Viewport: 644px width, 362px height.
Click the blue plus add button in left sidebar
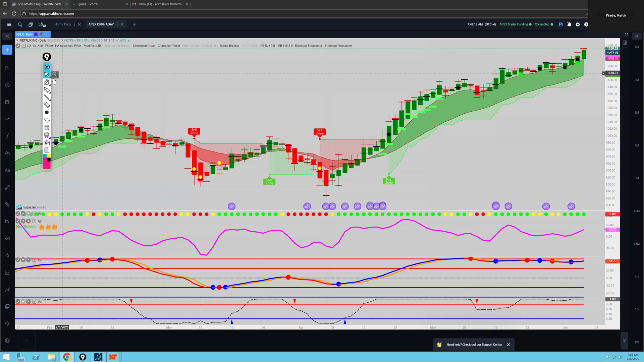pyautogui.click(x=7, y=50)
